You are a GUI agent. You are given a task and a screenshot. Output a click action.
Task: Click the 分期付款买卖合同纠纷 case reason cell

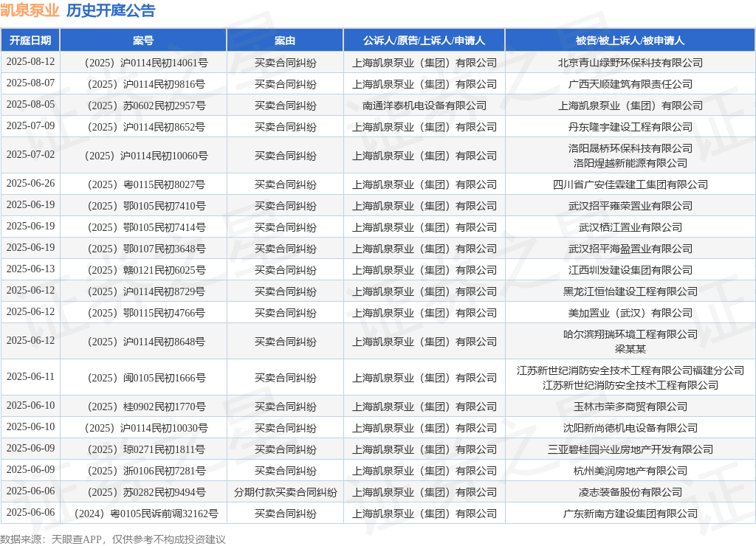point(286,493)
